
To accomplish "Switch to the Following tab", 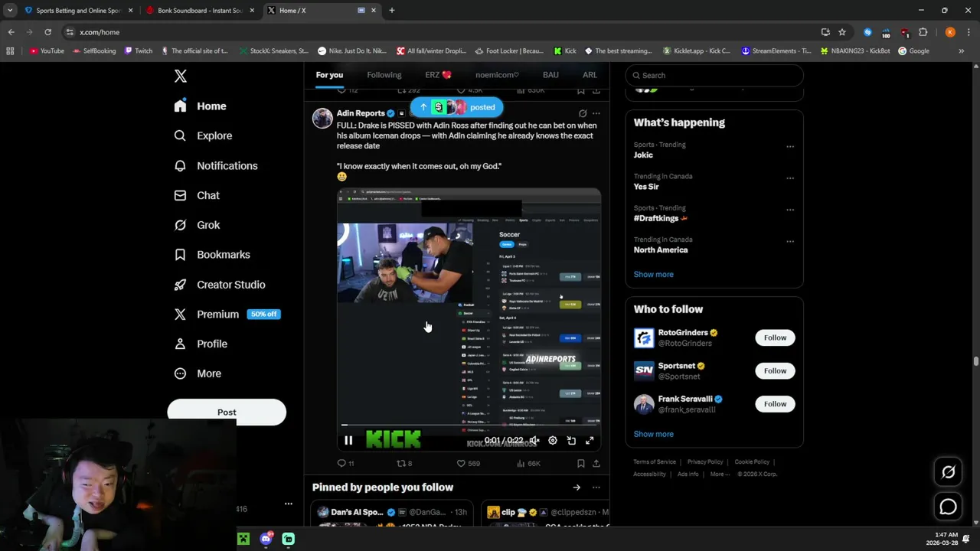I will [x=384, y=75].
